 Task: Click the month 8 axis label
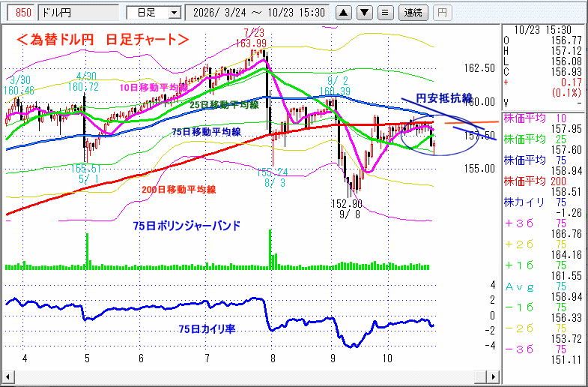(273, 358)
